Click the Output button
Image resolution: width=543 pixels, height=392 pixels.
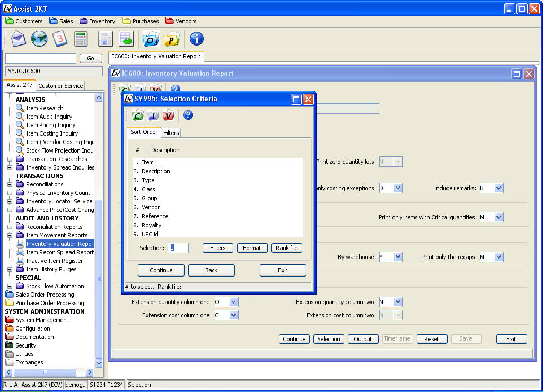pyautogui.click(x=363, y=339)
